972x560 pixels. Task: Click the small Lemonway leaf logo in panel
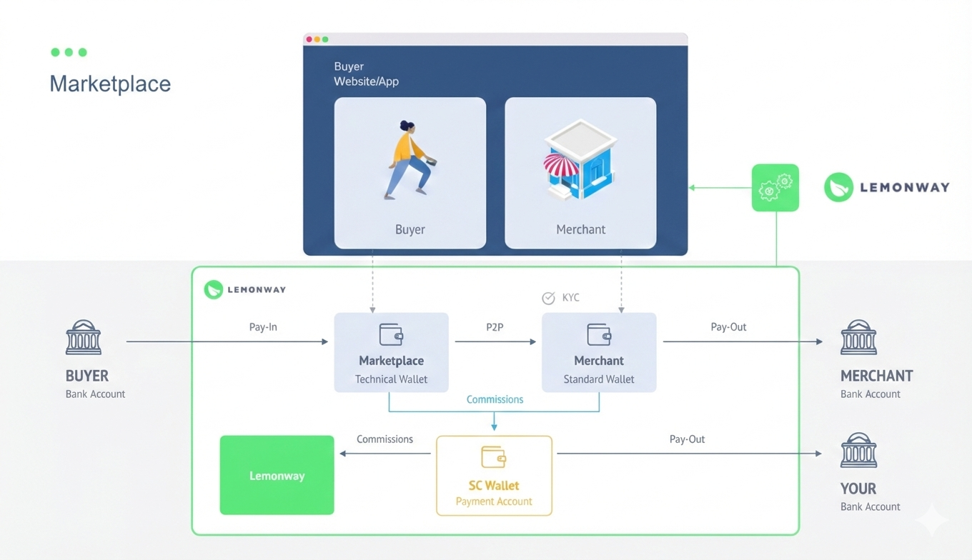point(213,289)
